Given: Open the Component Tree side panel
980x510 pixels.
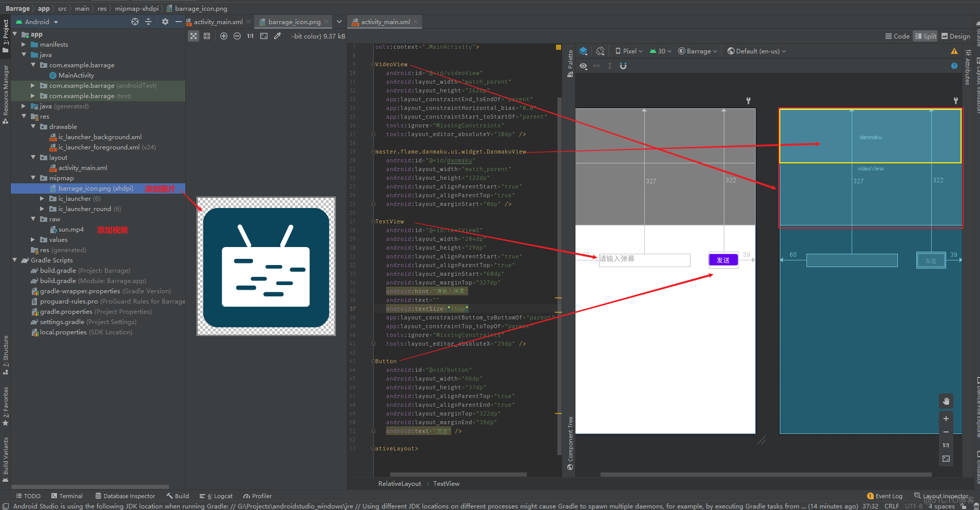Looking at the screenshot, I should coord(570,443).
